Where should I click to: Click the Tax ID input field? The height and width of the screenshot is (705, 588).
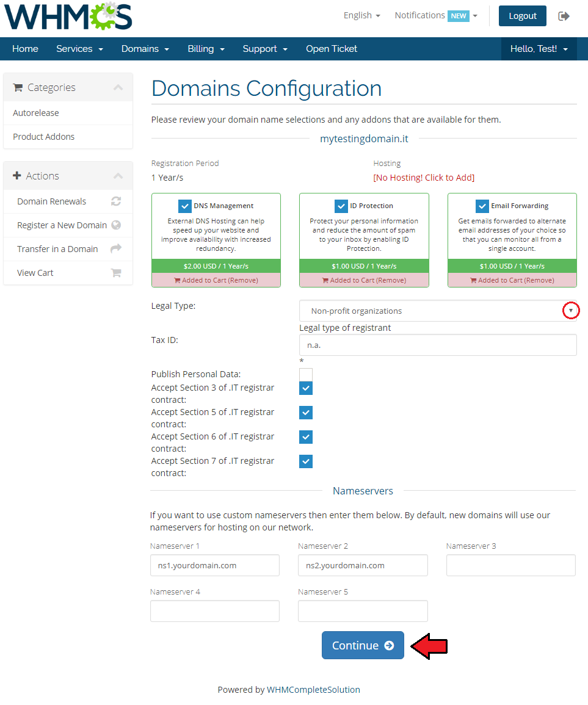pyautogui.click(x=438, y=345)
